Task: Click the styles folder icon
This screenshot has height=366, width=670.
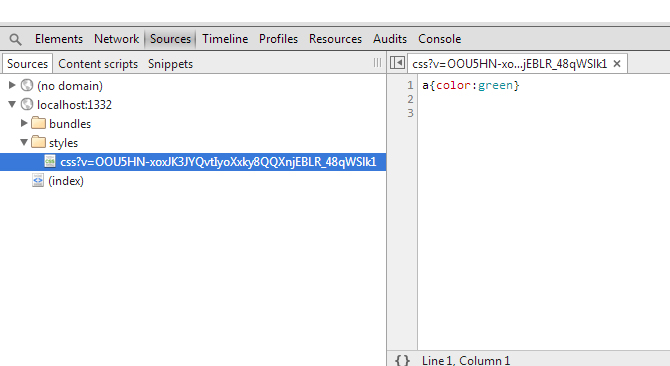Action: pyautogui.click(x=38, y=142)
